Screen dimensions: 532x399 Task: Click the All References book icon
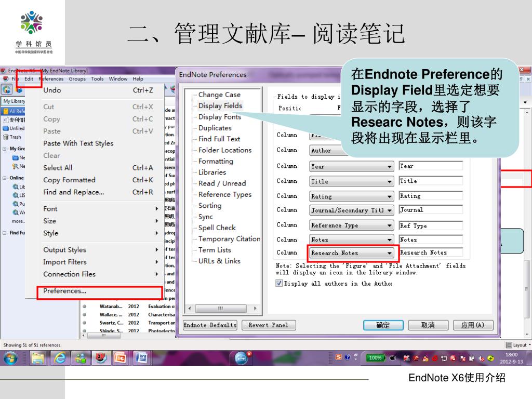5,111
